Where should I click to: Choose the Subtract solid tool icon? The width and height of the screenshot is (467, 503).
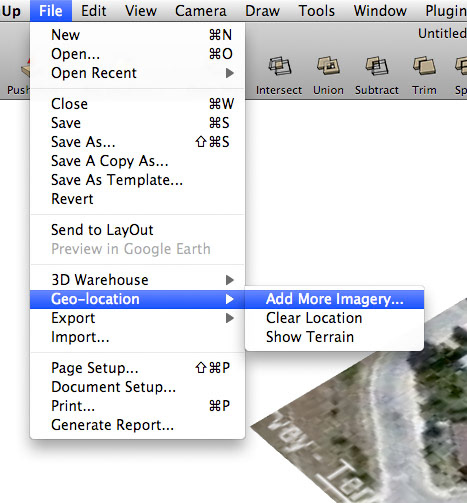click(x=376, y=66)
